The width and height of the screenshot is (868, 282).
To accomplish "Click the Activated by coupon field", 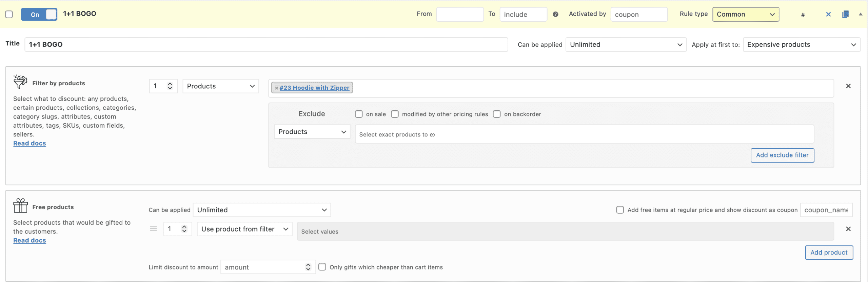I will (639, 14).
